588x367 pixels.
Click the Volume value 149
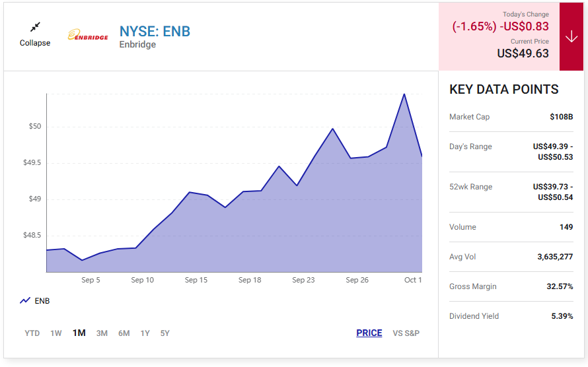(x=566, y=227)
